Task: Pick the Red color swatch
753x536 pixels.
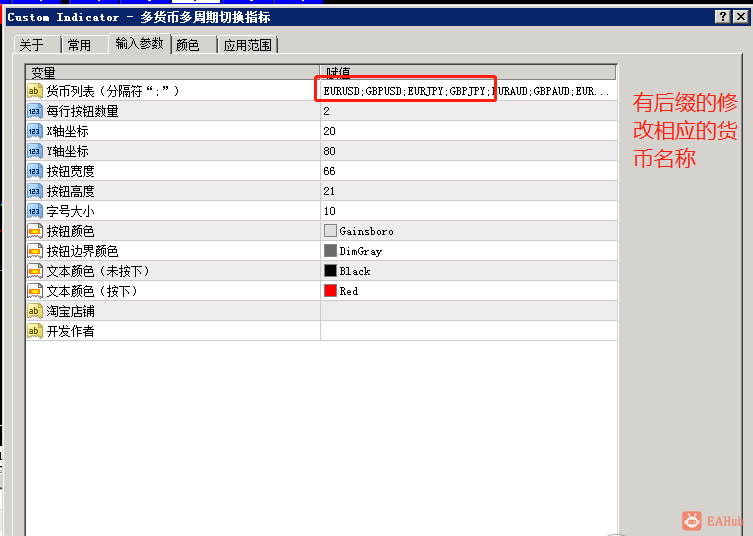Action: point(330,291)
